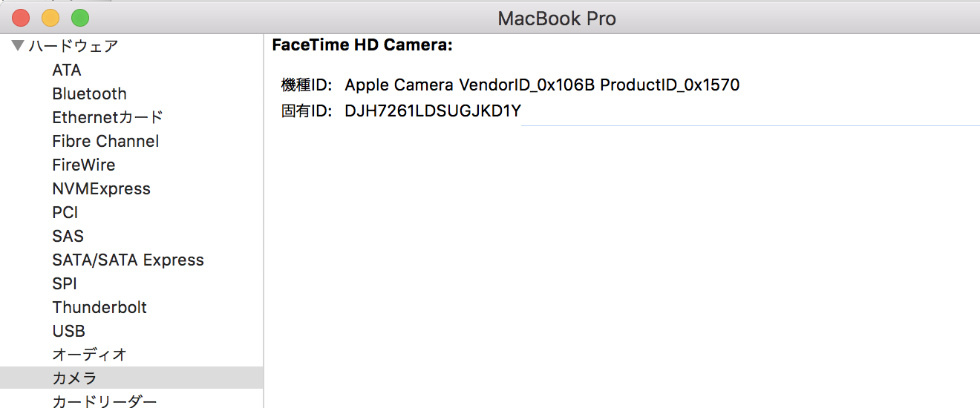Open the Thunderbolt section
This screenshot has width=980, height=408.
(x=99, y=308)
